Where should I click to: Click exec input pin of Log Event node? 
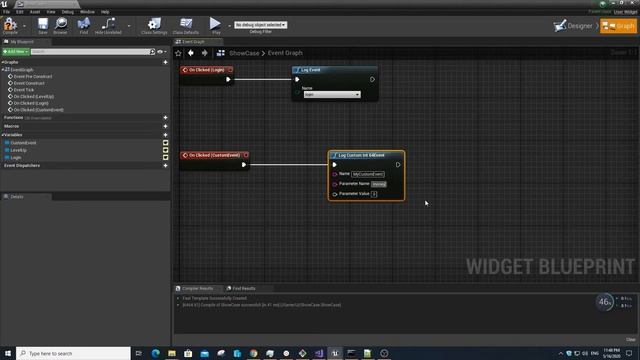tap(297, 80)
